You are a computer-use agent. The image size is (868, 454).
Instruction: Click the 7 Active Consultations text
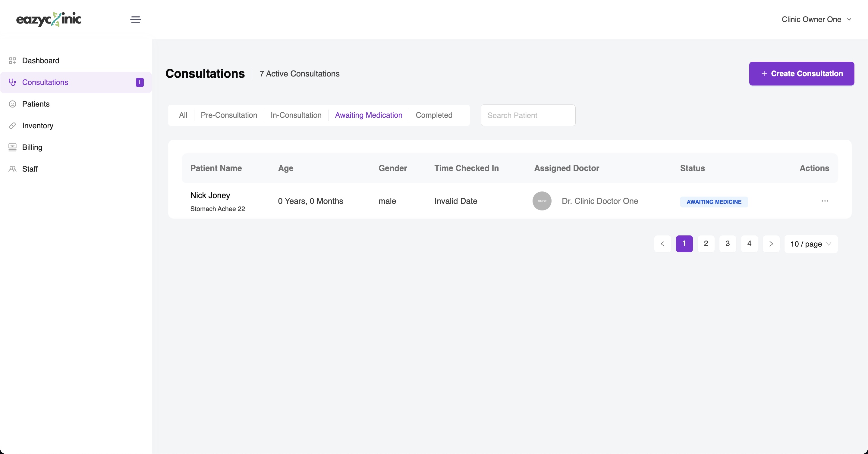(x=300, y=74)
